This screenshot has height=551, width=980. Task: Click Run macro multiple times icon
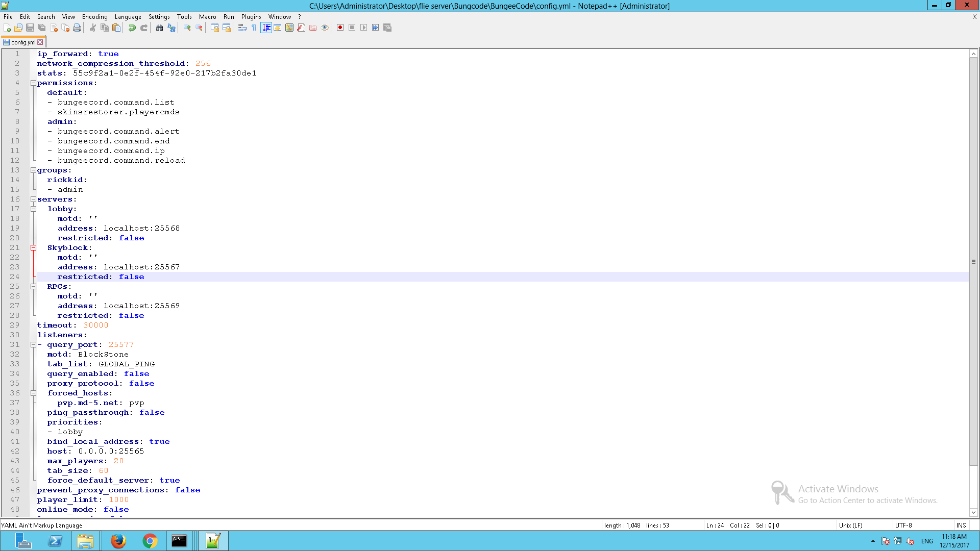click(375, 28)
